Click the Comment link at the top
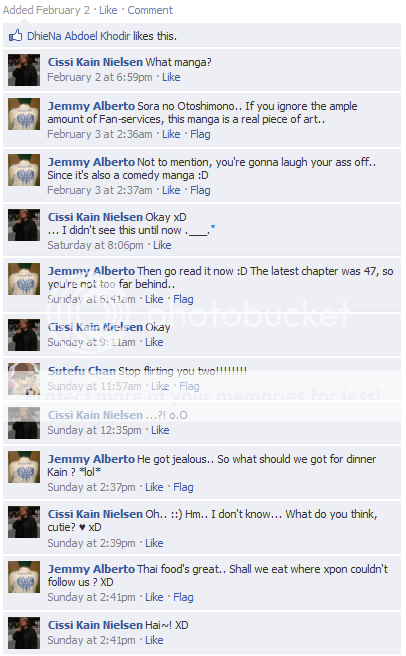The height and width of the screenshot is (656, 406). coord(150,10)
